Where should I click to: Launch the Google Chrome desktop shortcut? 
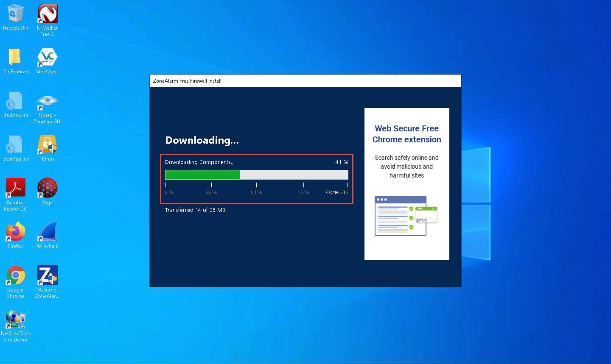(16, 282)
